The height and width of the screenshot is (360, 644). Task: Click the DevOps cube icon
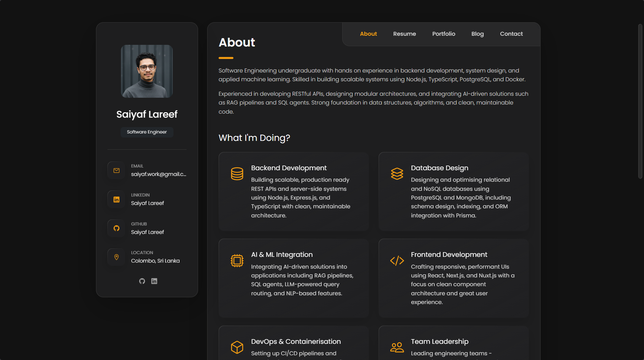click(x=237, y=347)
